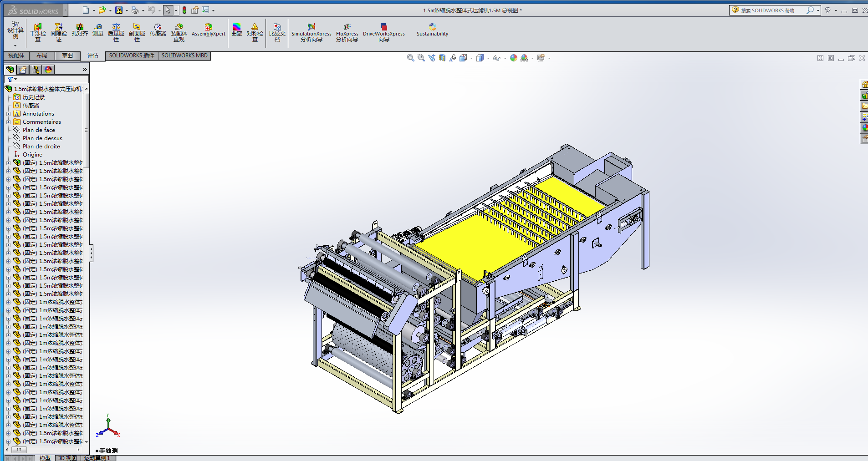
Task: Switch to the 装配体 ribbon tab
Action: 16,56
